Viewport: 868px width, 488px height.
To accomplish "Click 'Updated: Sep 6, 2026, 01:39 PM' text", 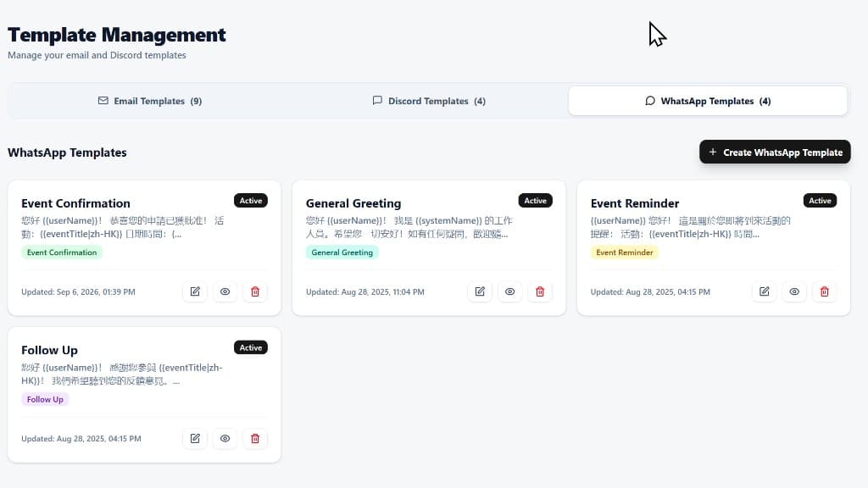I will (78, 291).
